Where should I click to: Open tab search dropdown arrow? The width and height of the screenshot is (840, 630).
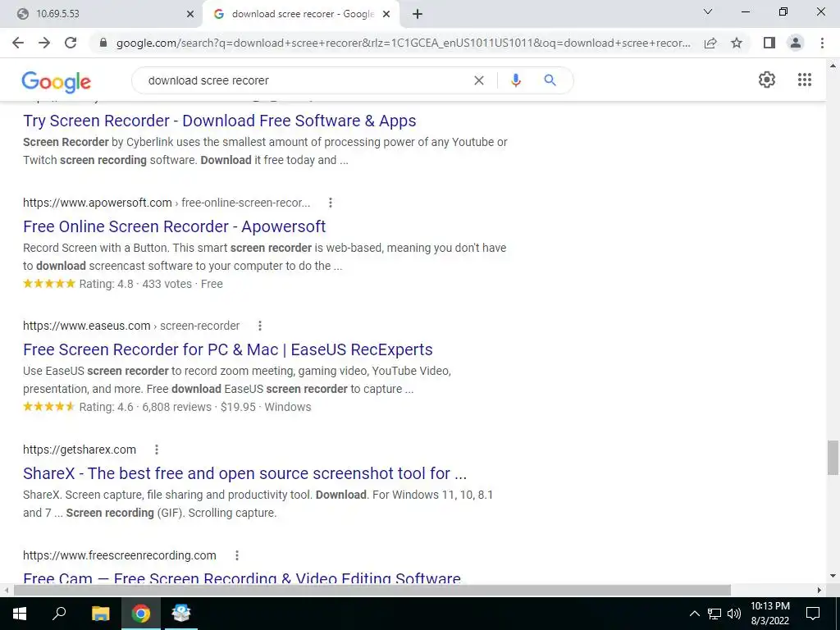(x=708, y=11)
